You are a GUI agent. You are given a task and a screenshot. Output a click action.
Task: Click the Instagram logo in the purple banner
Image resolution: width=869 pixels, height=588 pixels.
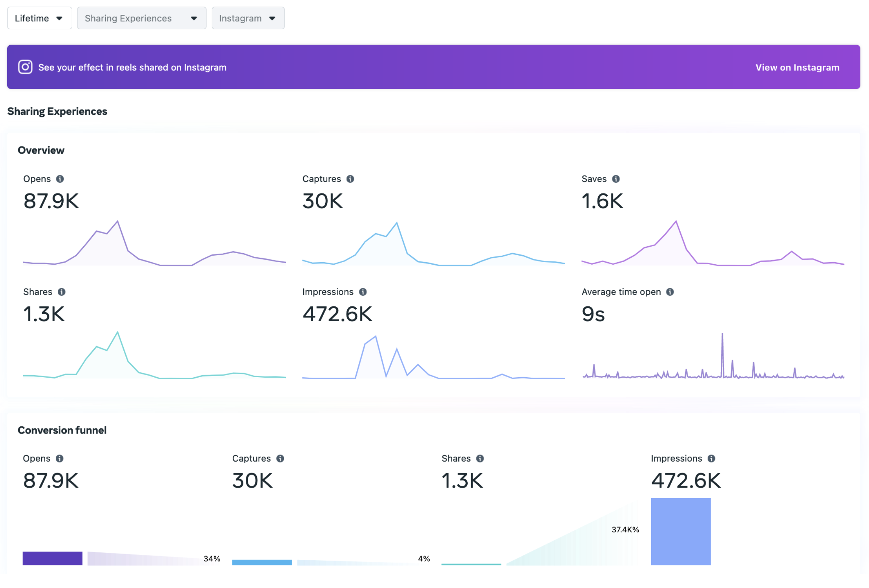coord(25,67)
